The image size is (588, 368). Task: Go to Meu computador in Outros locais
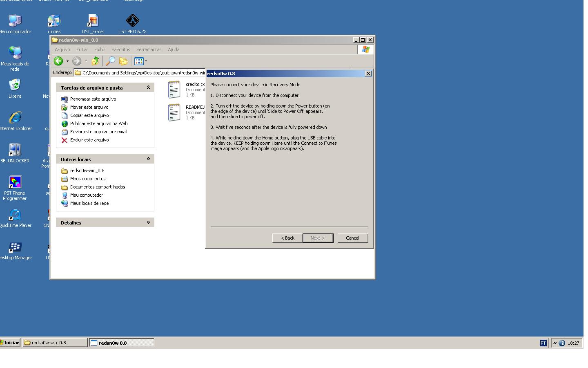[x=87, y=195]
